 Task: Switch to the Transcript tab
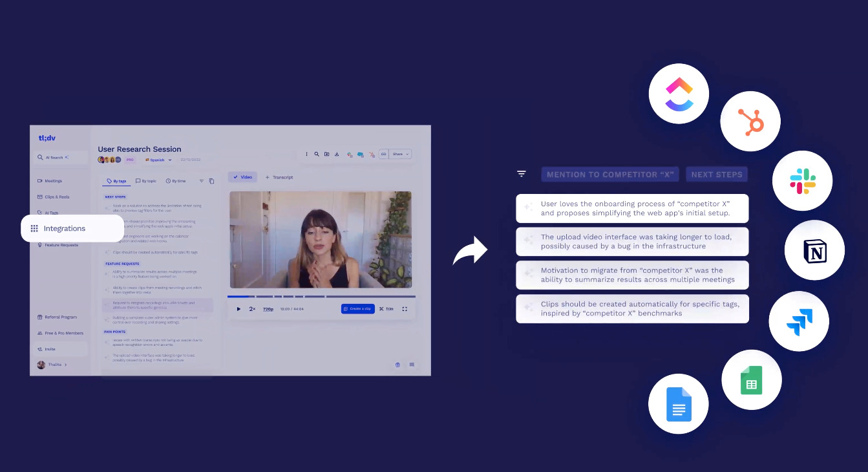click(x=279, y=177)
